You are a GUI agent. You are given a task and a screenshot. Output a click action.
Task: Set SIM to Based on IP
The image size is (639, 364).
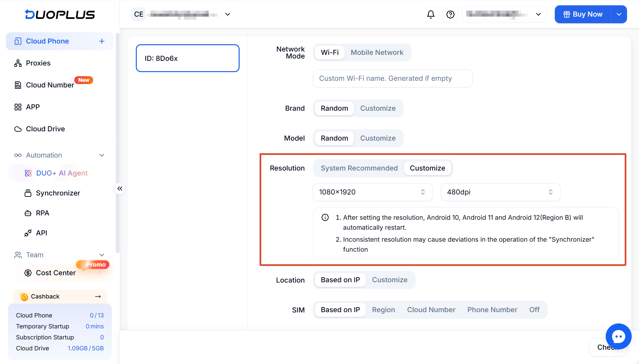tap(340, 310)
